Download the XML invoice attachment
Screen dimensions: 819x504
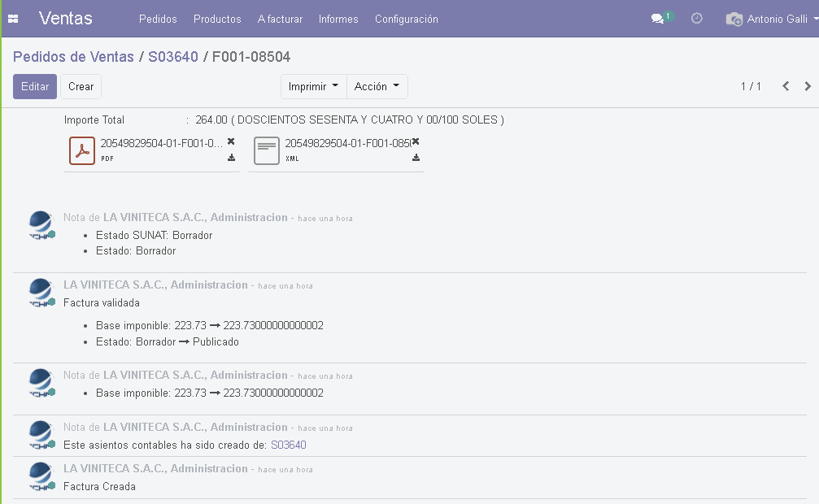coord(416,158)
